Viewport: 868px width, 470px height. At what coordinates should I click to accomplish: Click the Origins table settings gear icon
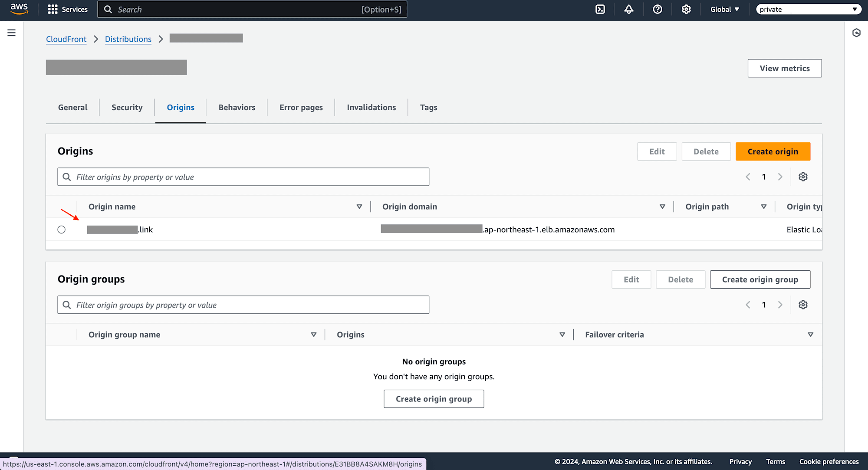(803, 177)
